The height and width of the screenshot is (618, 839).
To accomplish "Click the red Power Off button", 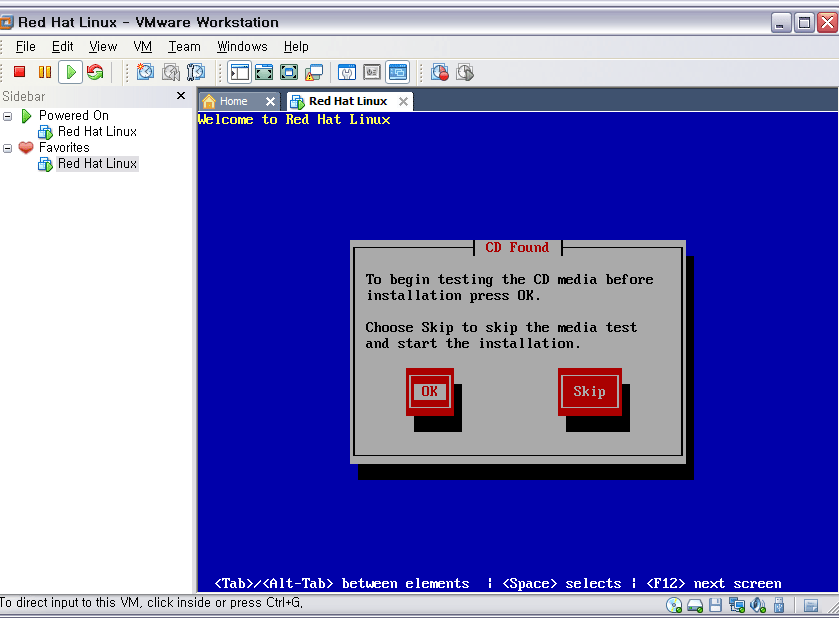I will [x=20, y=72].
